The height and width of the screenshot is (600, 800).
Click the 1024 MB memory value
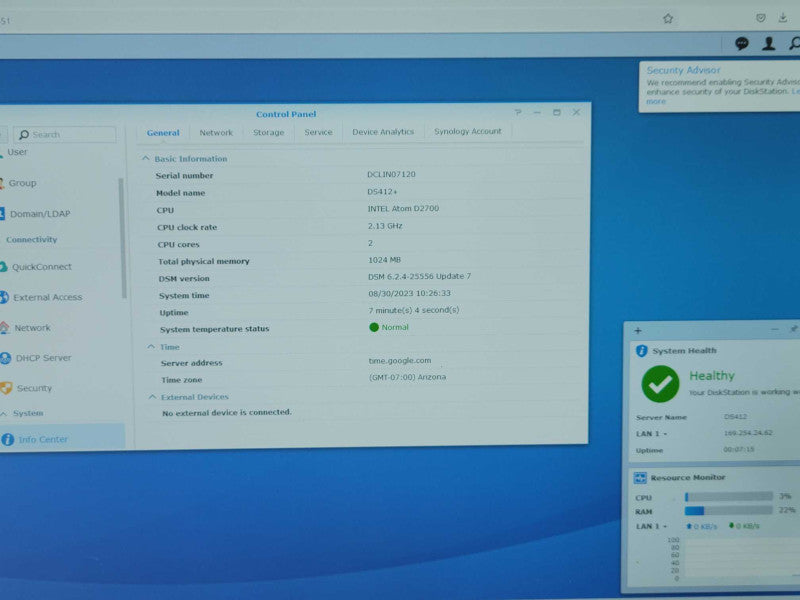[x=385, y=260]
